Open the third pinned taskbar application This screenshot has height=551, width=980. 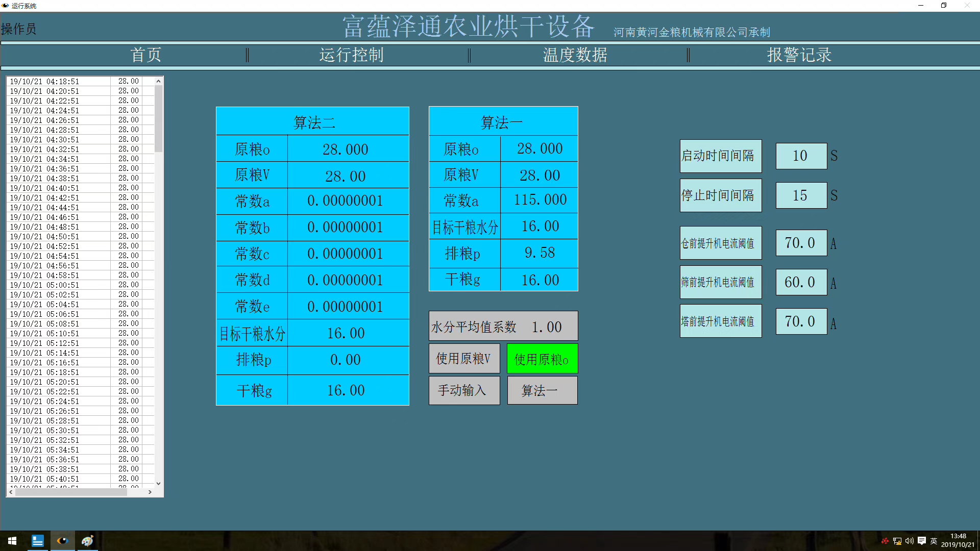87,541
